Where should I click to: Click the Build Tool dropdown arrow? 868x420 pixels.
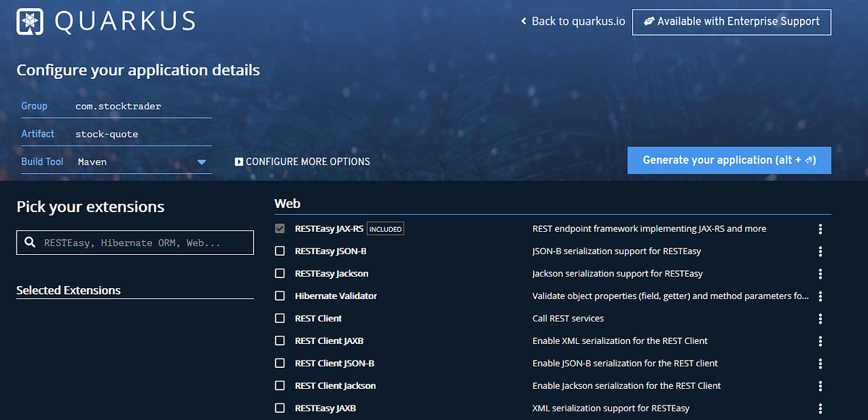[x=203, y=161]
